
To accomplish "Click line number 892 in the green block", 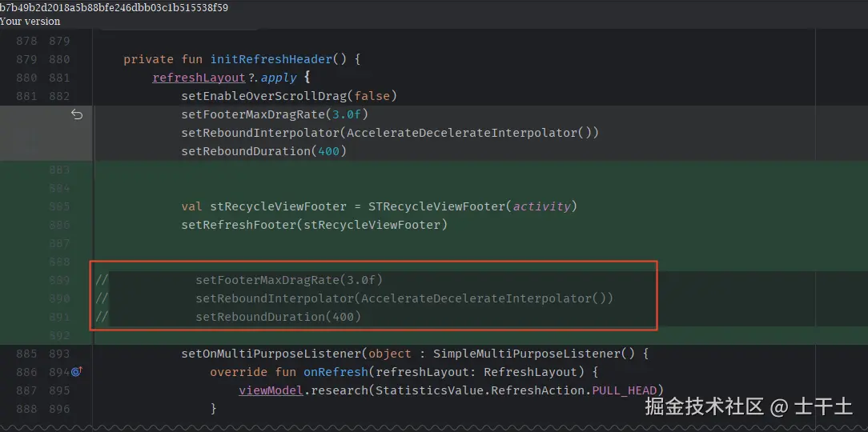I will 59,335.
